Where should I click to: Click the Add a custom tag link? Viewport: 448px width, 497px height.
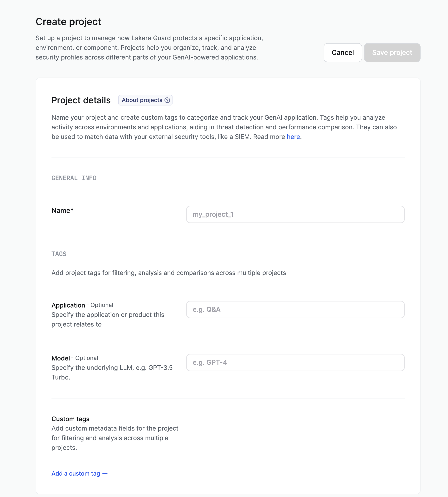[x=75, y=473]
